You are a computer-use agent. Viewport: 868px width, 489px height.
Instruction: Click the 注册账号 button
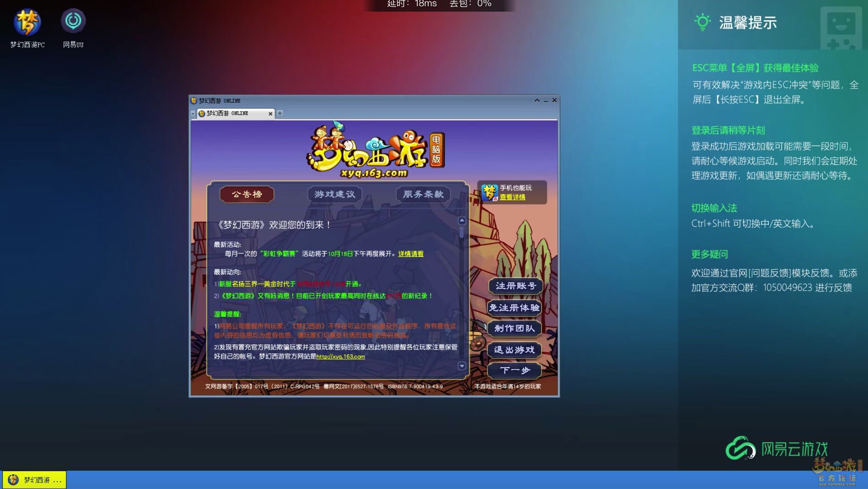pyautogui.click(x=515, y=286)
